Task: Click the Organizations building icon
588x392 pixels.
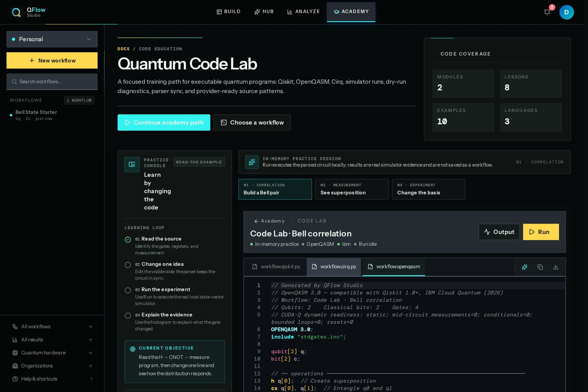Action: click(15, 366)
